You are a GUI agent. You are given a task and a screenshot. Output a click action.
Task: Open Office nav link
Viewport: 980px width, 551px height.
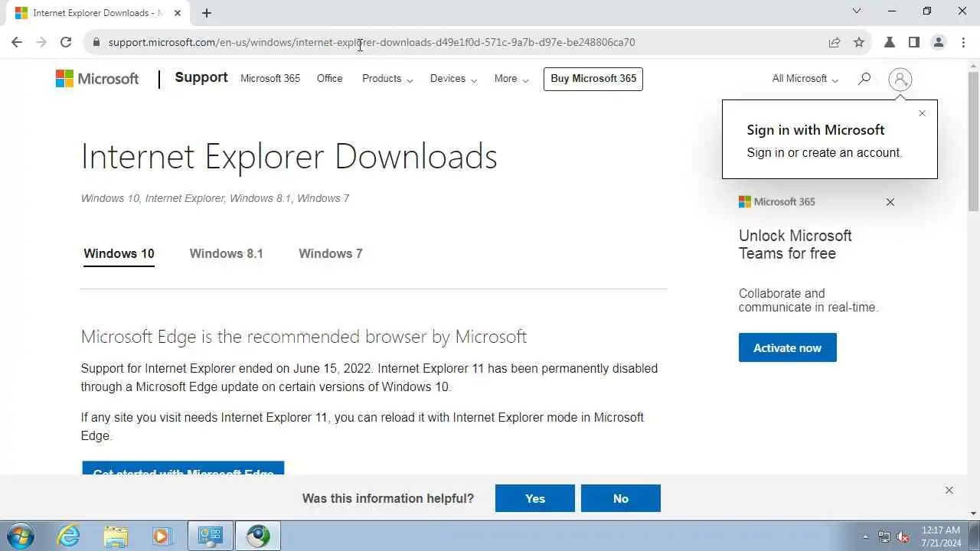[x=330, y=78]
